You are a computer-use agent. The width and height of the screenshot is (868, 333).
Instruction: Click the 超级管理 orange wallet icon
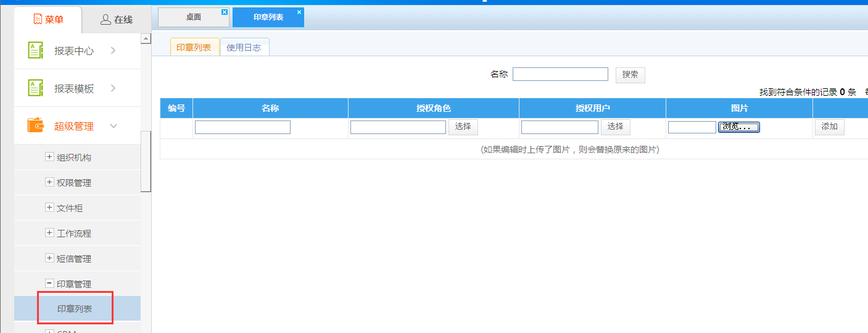(35, 125)
